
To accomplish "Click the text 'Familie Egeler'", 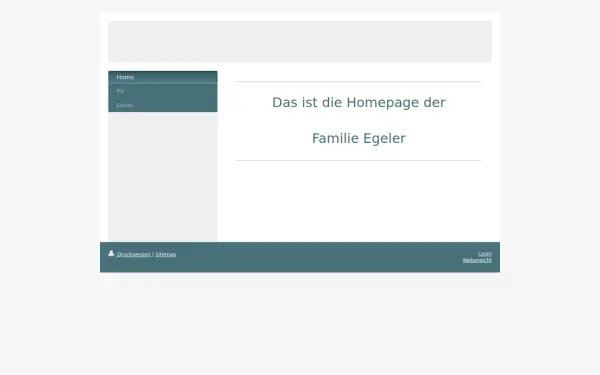I will 359,138.
